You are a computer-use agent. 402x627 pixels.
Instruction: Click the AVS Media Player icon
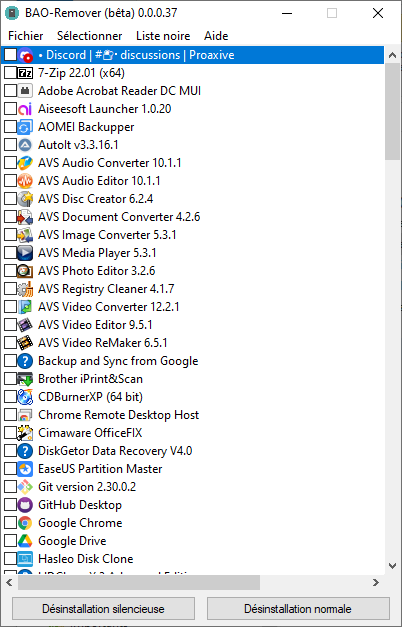[25, 253]
